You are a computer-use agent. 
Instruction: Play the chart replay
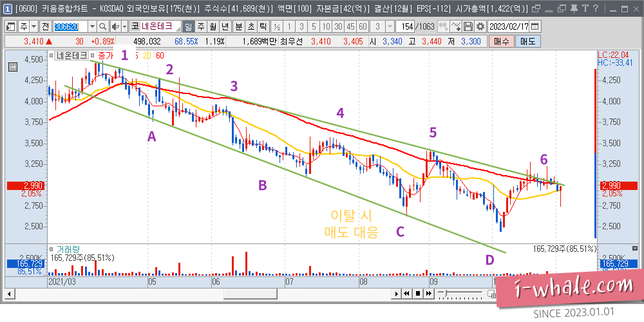(396, 293)
